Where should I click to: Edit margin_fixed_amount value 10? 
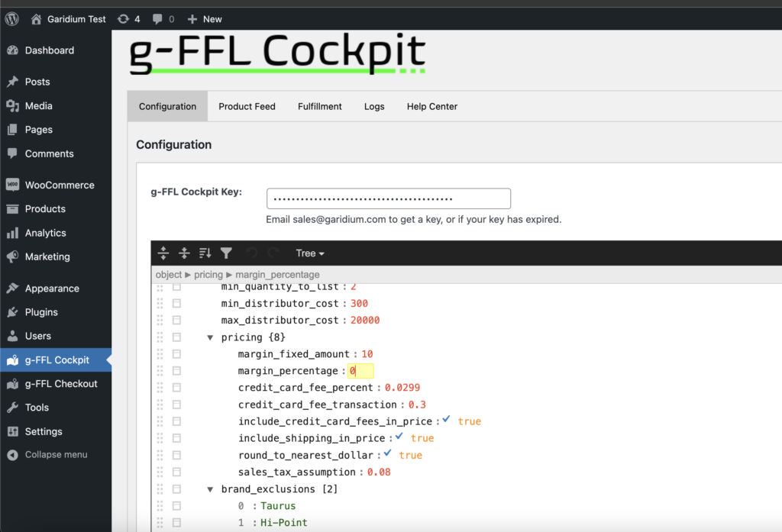[367, 354]
